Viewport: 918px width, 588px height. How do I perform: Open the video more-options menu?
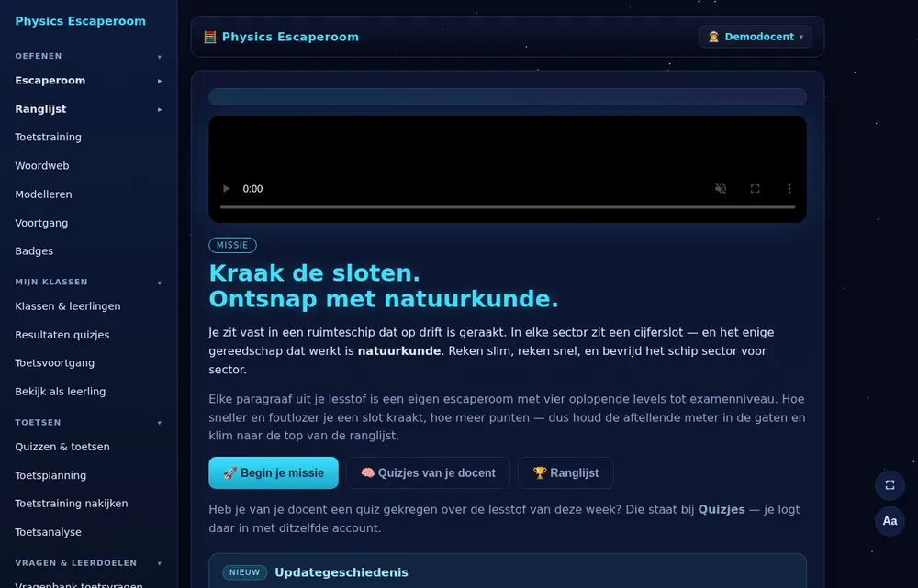click(789, 188)
